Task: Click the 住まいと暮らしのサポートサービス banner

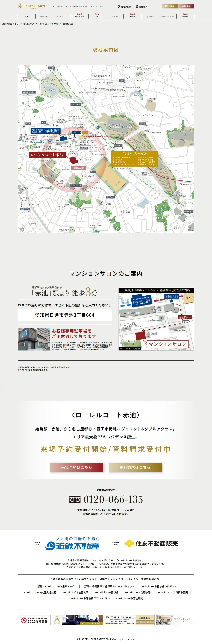Action: click(x=175, y=620)
